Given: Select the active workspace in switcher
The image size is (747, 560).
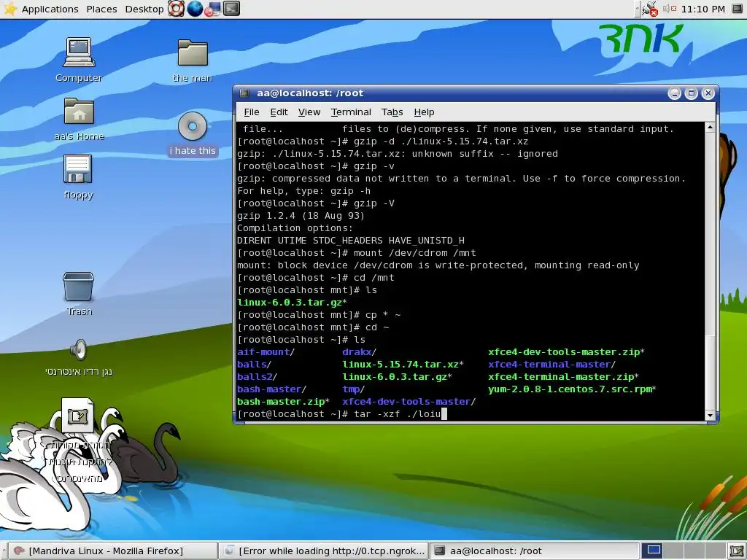Looking at the screenshot, I should tap(654, 551).
